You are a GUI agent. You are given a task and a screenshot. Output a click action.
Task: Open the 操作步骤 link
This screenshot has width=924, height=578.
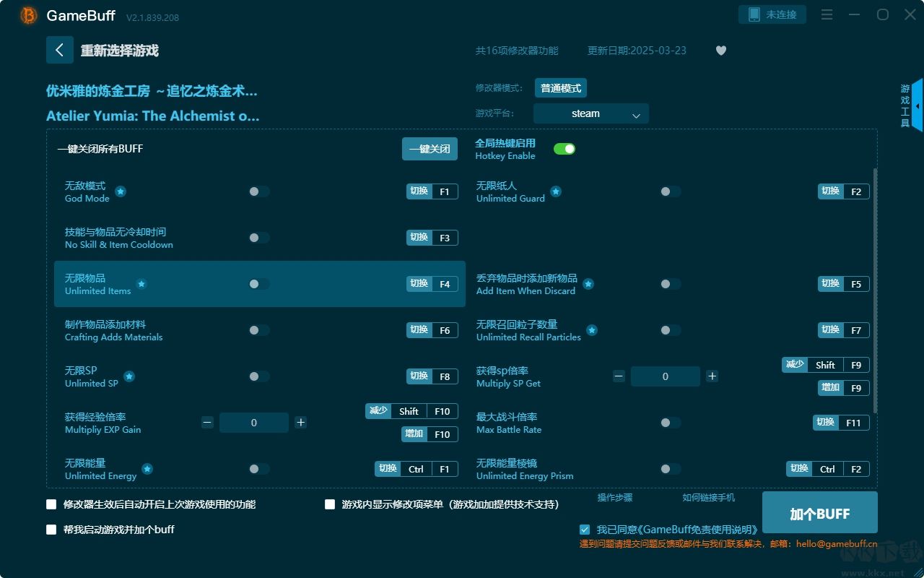tap(615, 498)
